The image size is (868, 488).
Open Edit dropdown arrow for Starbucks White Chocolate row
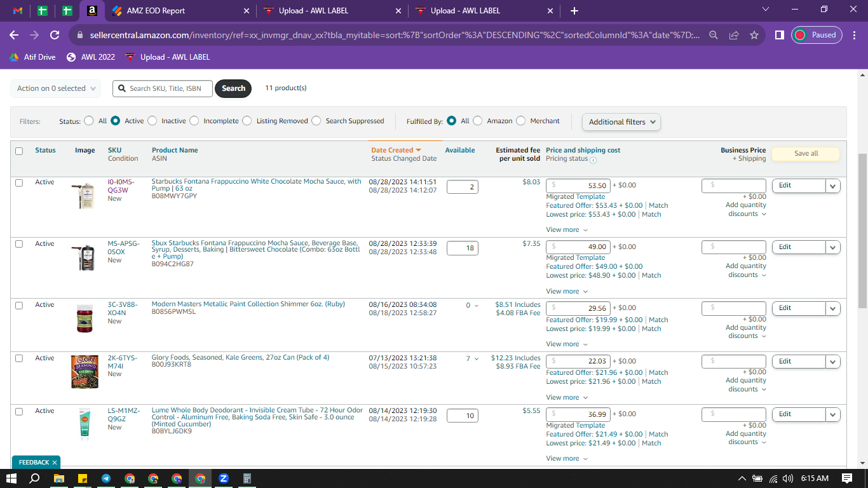pos(832,186)
